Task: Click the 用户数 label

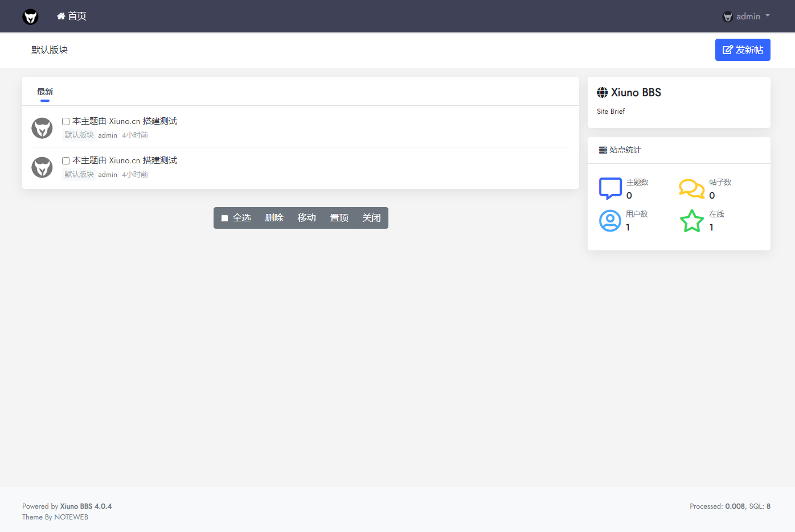Action: 637,214
